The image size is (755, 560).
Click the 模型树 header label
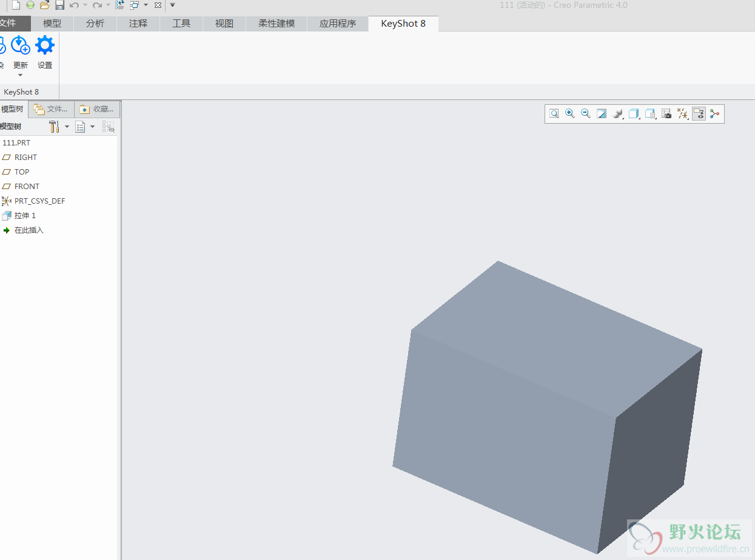(x=10, y=127)
